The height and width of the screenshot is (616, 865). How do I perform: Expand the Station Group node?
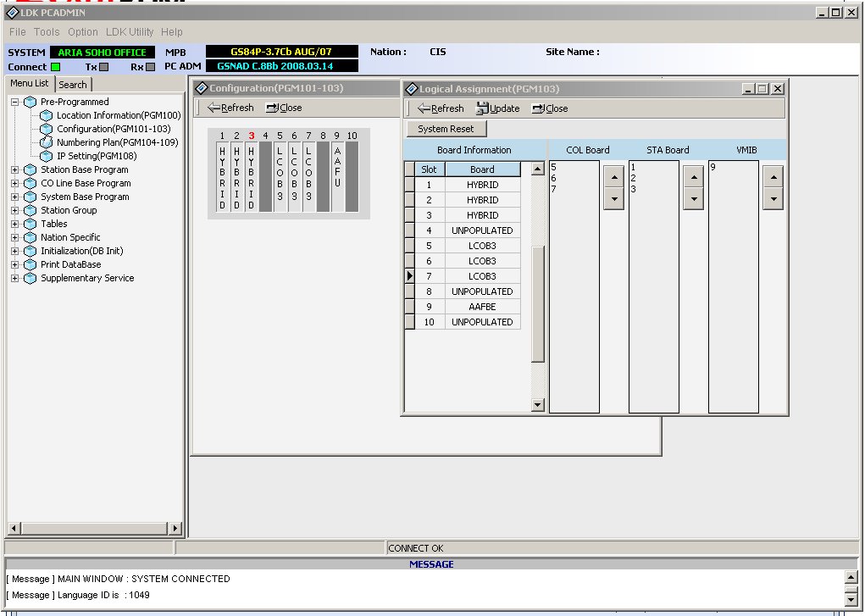[x=15, y=210]
